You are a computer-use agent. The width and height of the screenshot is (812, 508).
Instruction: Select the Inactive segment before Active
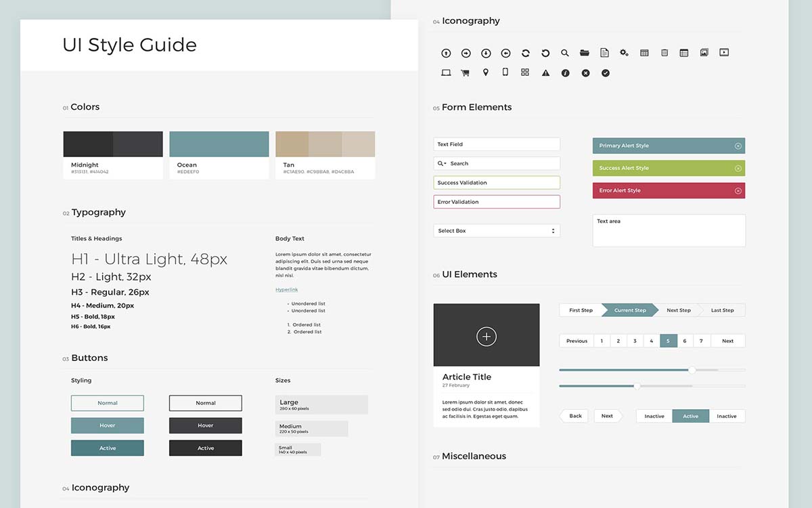(654, 416)
